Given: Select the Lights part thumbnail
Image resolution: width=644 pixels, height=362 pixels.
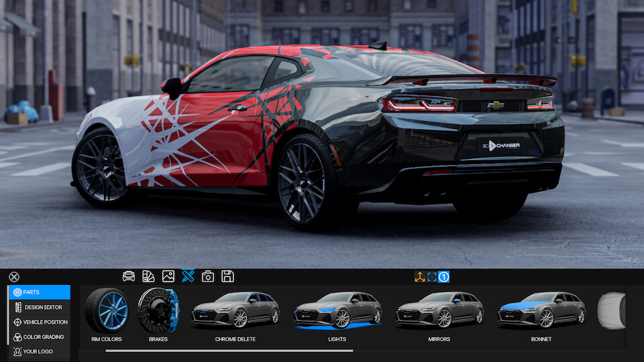Looking at the screenshot, I should (x=337, y=310).
